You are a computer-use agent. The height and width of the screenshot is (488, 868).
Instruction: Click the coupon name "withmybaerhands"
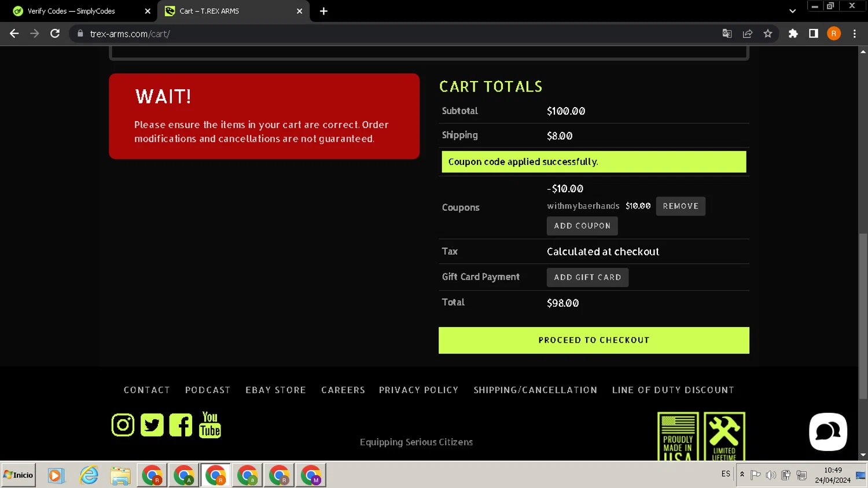583,206
